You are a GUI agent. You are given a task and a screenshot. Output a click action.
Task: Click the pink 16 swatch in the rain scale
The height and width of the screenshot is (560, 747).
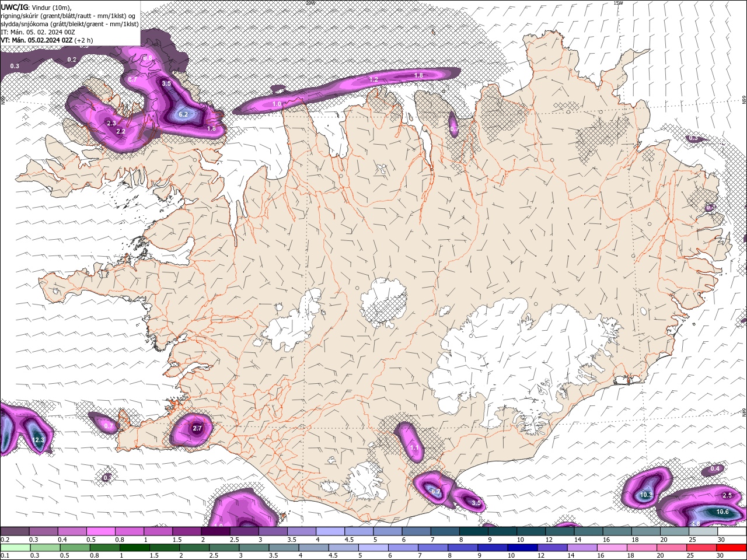click(x=612, y=548)
